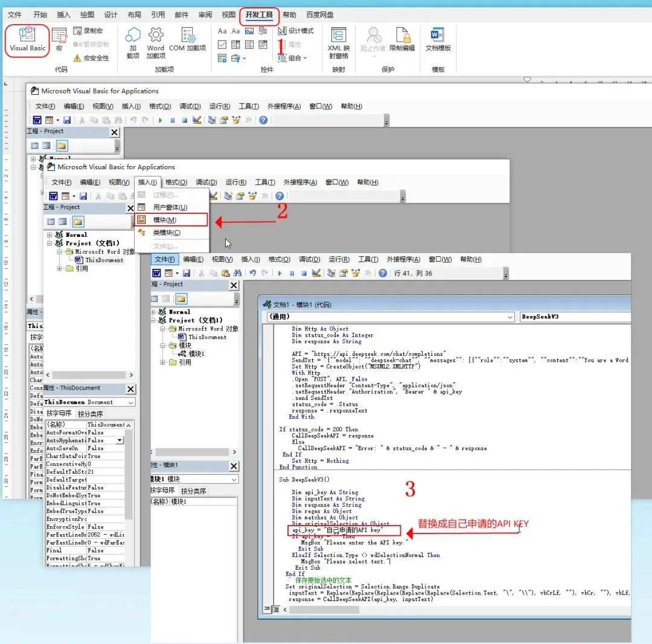The width and height of the screenshot is (652, 644).
Task: Click Word view icon in back VBA toolbar
Action: click(37, 120)
